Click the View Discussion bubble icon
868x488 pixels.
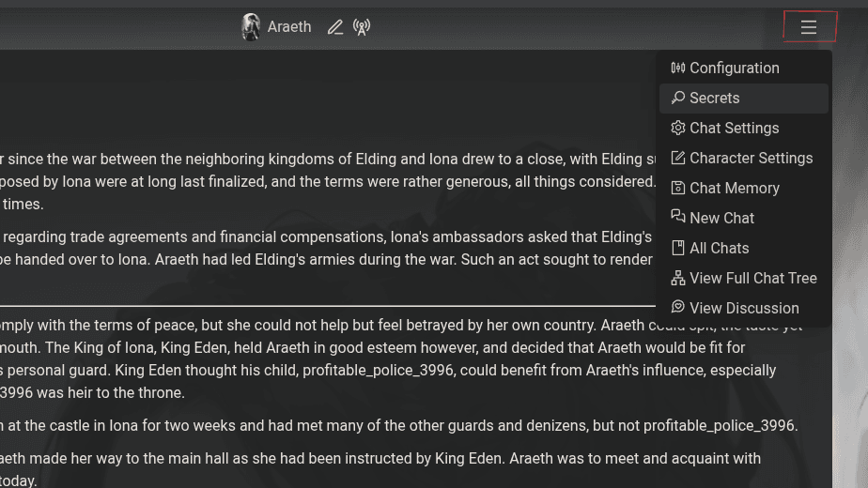coord(678,308)
